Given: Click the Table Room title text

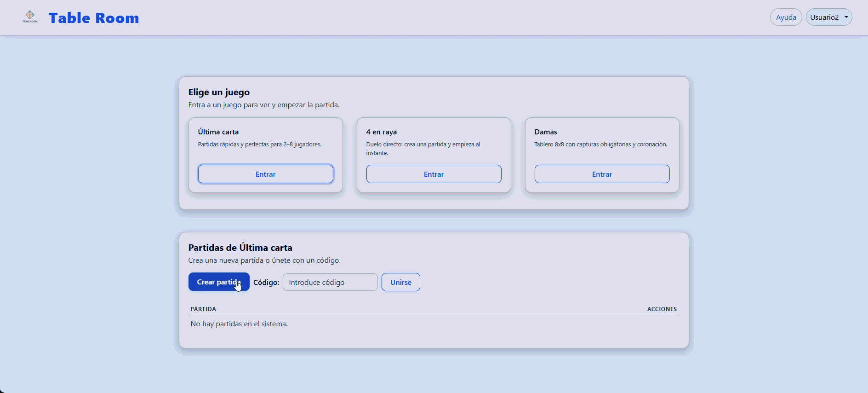Looking at the screenshot, I should [x=94, y=18].
